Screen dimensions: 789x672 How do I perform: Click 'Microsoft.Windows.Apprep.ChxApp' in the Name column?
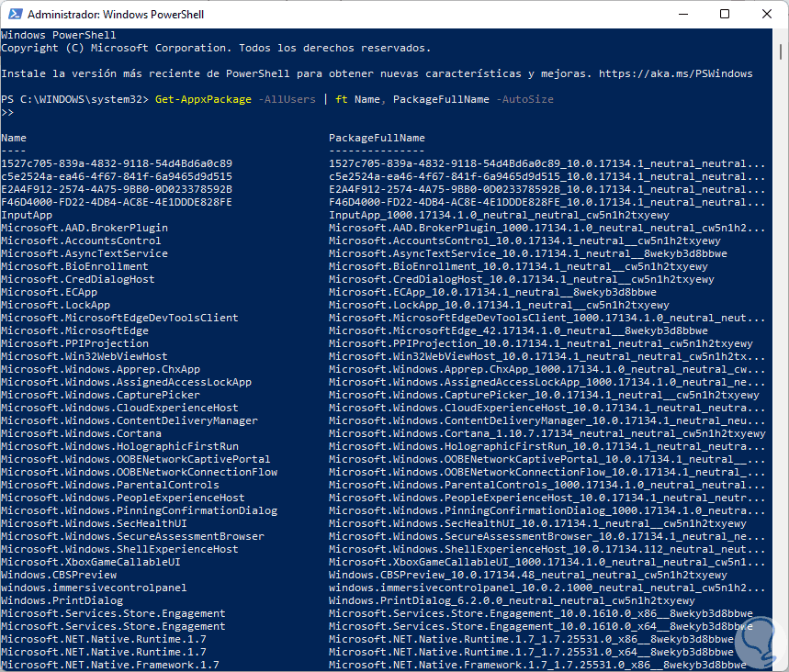101,369
